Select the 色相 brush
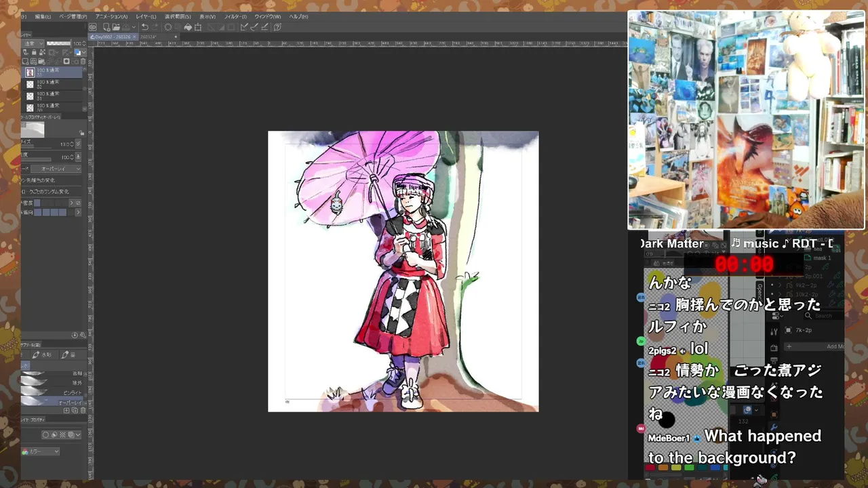 tap(52, 373)
